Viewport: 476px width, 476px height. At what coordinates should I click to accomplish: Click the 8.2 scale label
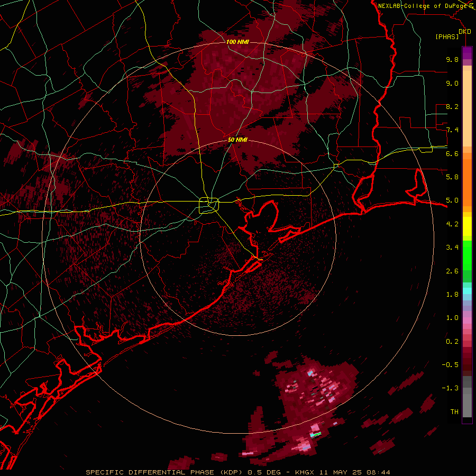(452, 106)
